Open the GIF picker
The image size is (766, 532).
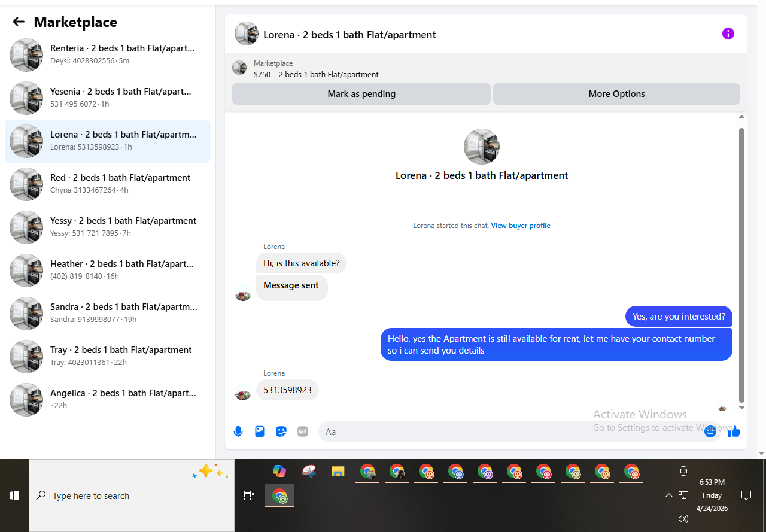303,431
